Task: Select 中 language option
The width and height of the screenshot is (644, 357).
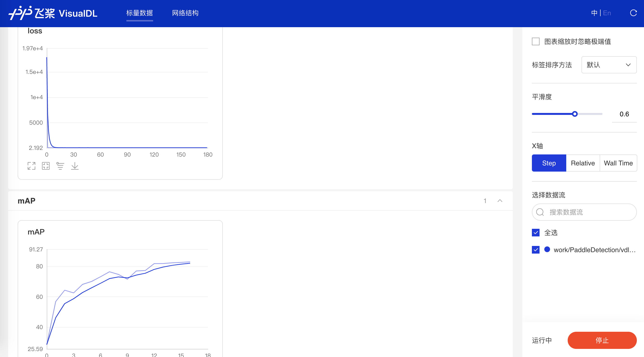Action: [594, 13]
